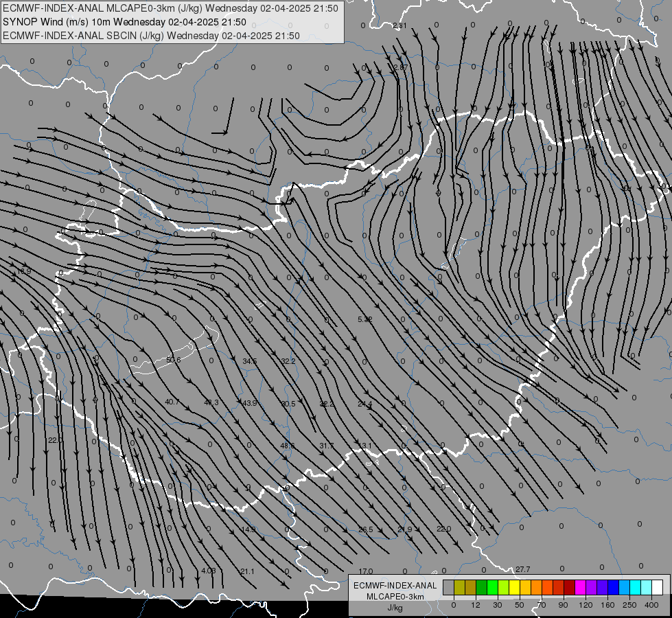The width and height of the screenshot is (672, 618).
Task: Click the map value 48.3
Action: [x=211, y=402]
